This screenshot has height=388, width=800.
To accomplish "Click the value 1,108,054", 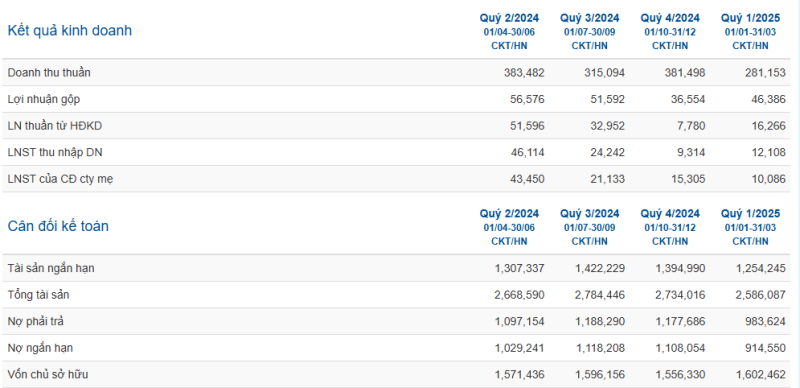I will [681, 348].
